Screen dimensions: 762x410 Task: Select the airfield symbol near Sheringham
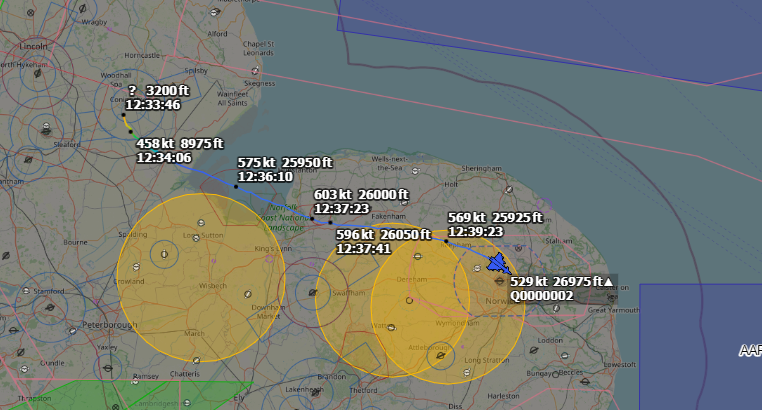[x=509, y=189]
